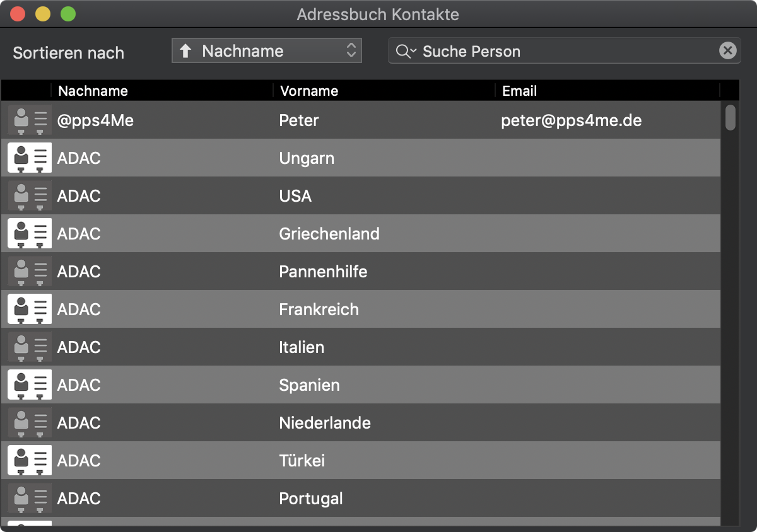757x532 pixels.
Task: Click into the Suche Person search field
Action: (565, 51)
